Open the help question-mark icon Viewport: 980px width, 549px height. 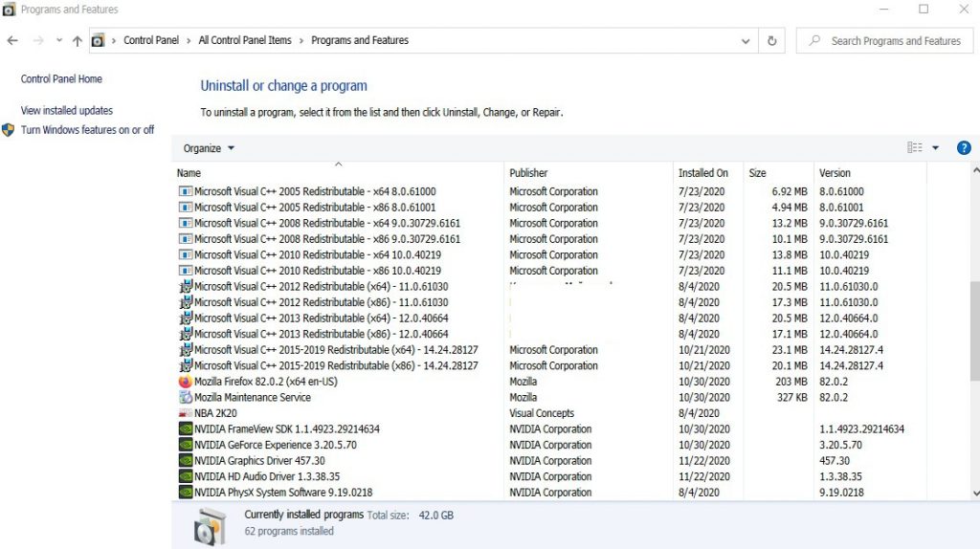click(x=964, y=148)
